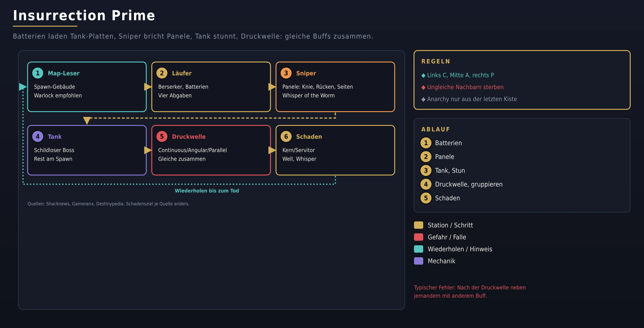Click the teal number 1 badge on Map-Leser
This screenshot has height=328, width=644.
coord(38,73)
